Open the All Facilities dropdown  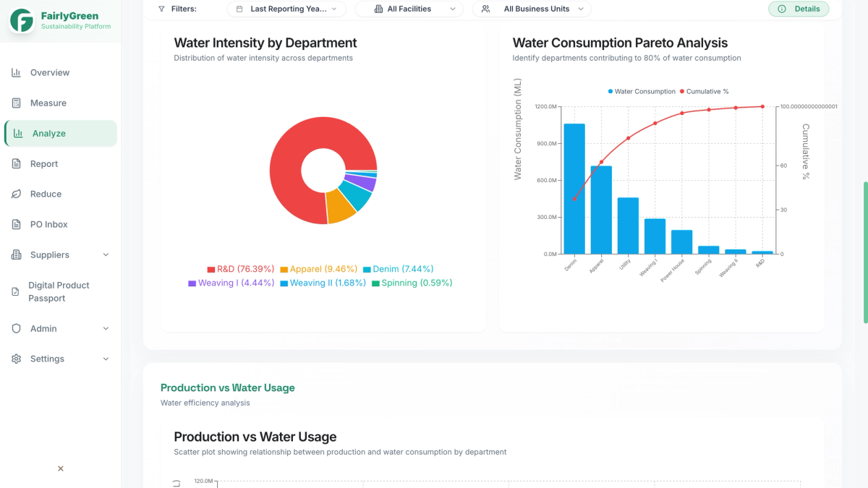409,9
